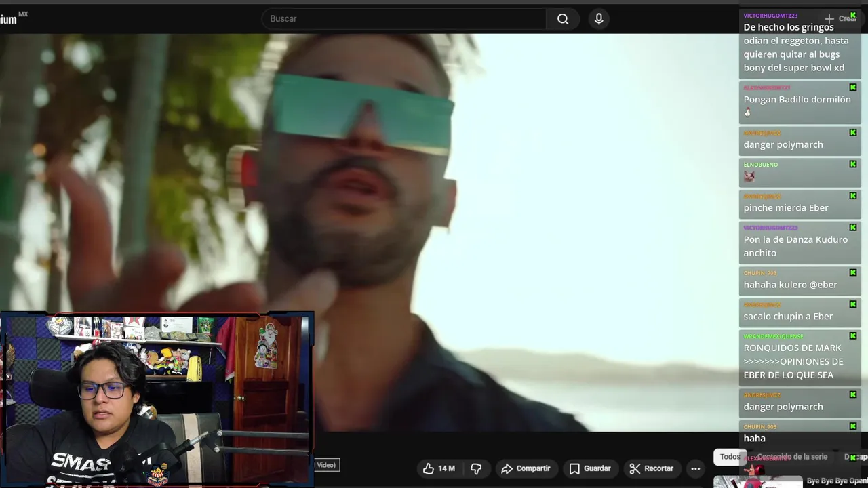868x488 pixels.
Task: Click Kick badge on ELNOBUENO message
Action: coord(853,164)
